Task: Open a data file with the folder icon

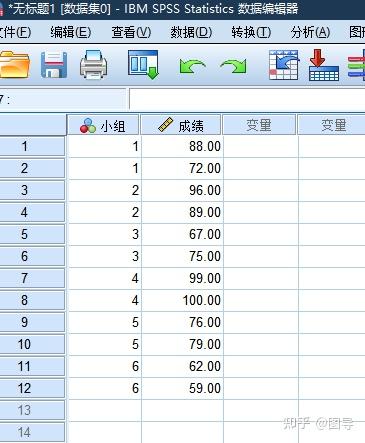Action: [x=14, y=65]
